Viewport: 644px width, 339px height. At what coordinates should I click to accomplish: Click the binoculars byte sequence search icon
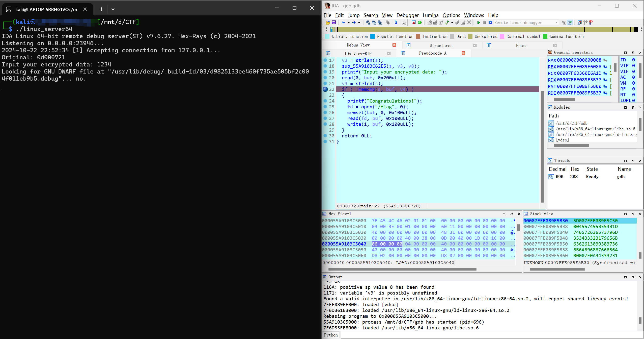[x=380, y=22]
